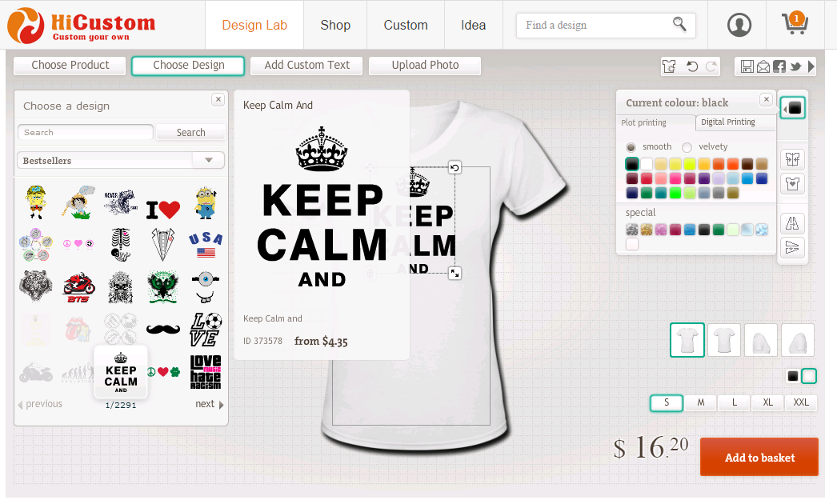The height and width of the screenshot is (504, 837).
Task: Click the magnifier icon in Find a design
Action: (679, 24)
